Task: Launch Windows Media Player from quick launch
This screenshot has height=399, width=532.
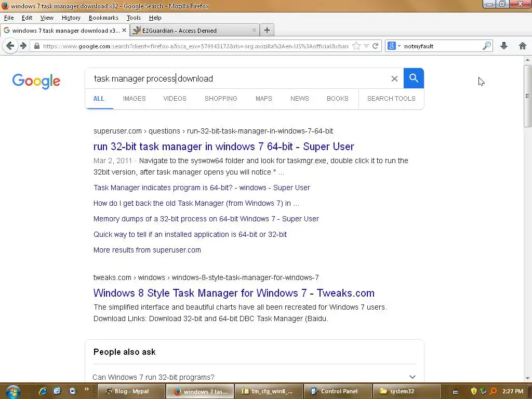Action: [x=72, y=391]
